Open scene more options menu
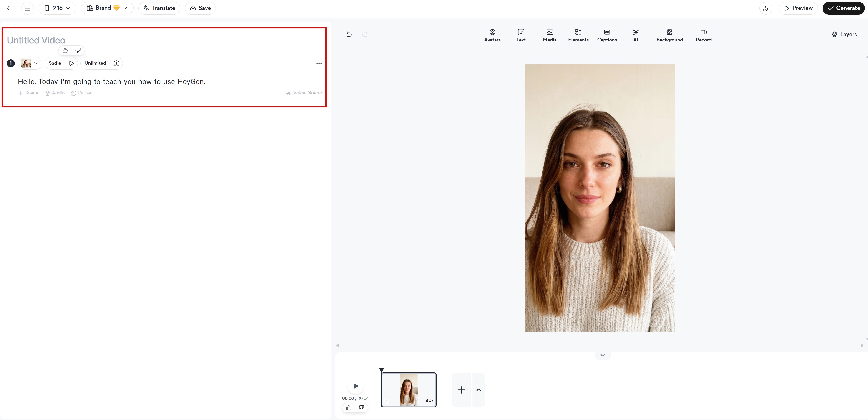Viewport: 868px width, 420px height. (319, 63)
